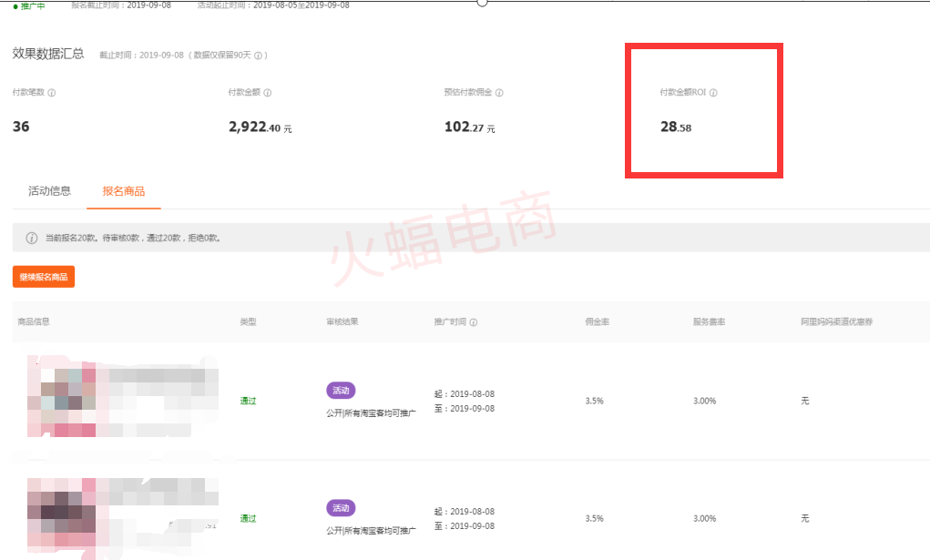
Task: Click the 商品信息 column header
Action: (36, 322)
